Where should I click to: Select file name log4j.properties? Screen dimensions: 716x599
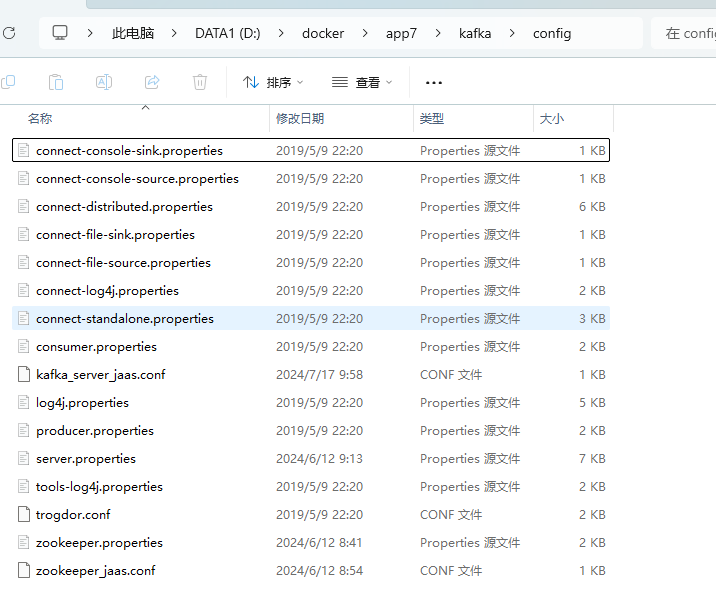pos(82,403)
